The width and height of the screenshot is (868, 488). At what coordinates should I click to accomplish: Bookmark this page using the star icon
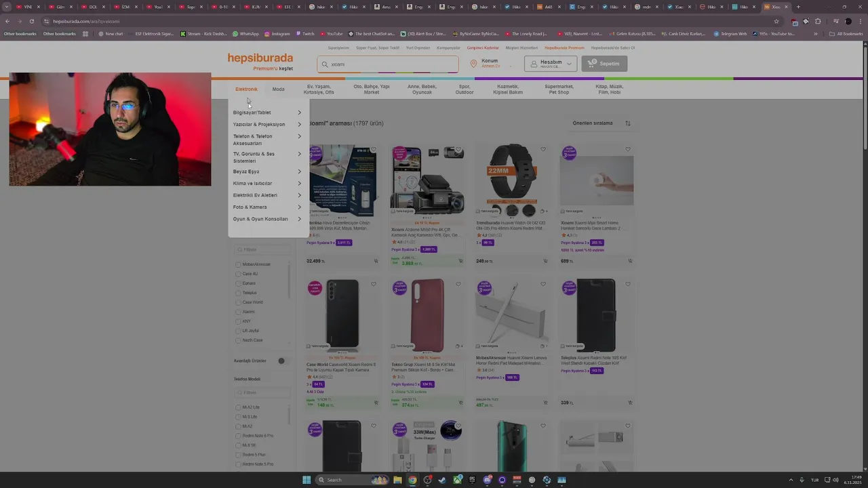(776, 21)
